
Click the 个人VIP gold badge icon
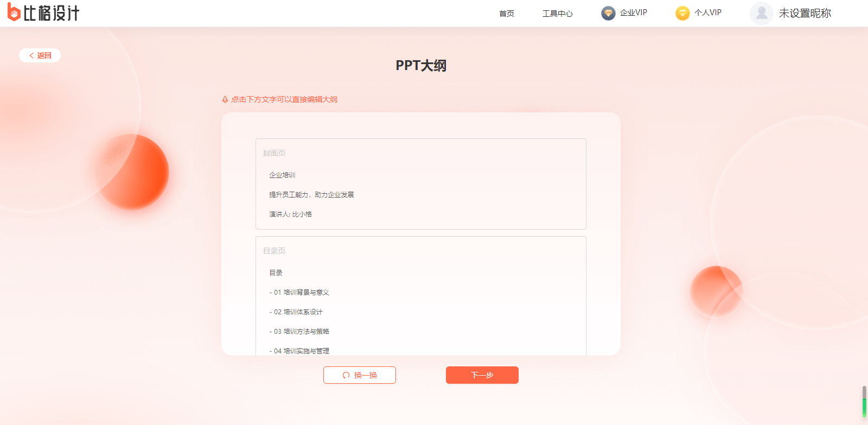[682, 13]
